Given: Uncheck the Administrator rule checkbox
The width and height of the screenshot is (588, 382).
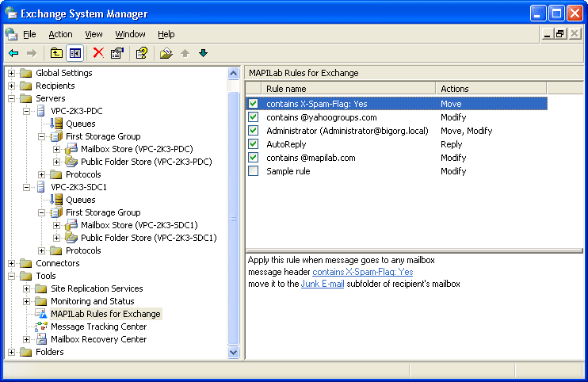Looking at the screenshot, I should point(254,131).
